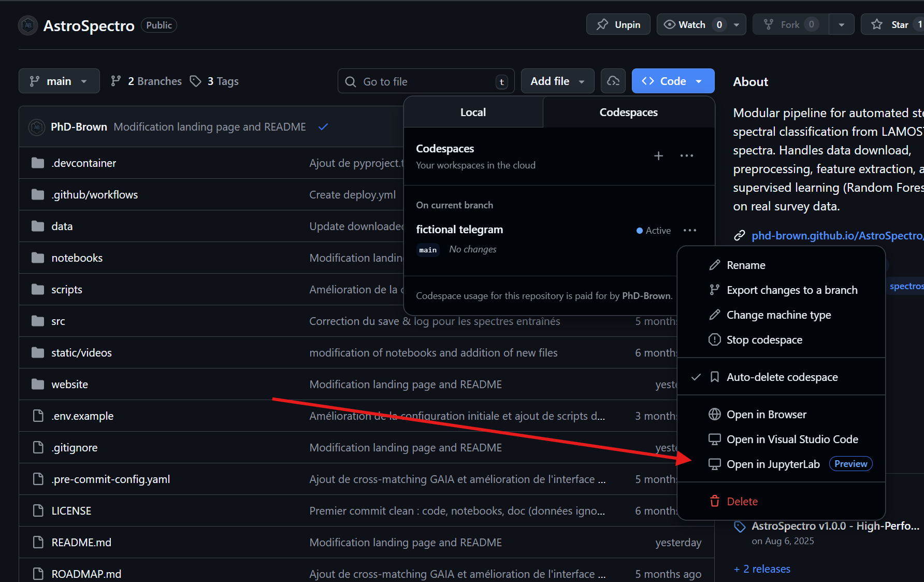
Task: Click the AstroSpectro repository avatar icon
Action: coord(28,25)
